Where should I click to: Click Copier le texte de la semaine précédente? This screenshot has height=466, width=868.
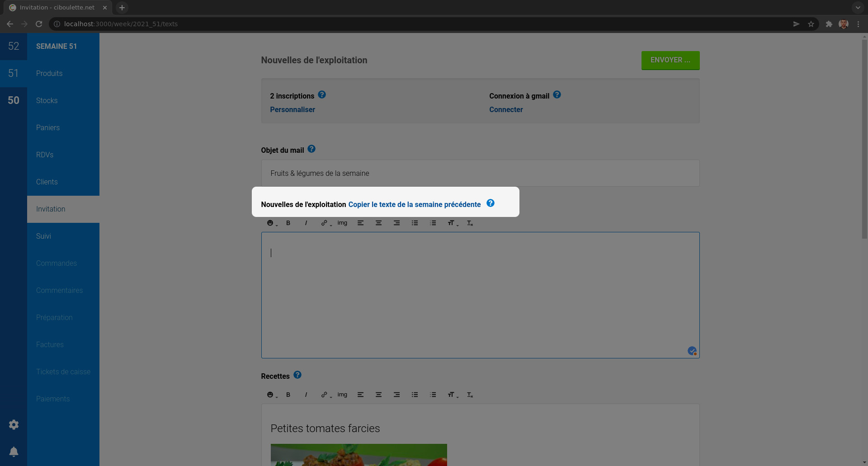point(414,204)
